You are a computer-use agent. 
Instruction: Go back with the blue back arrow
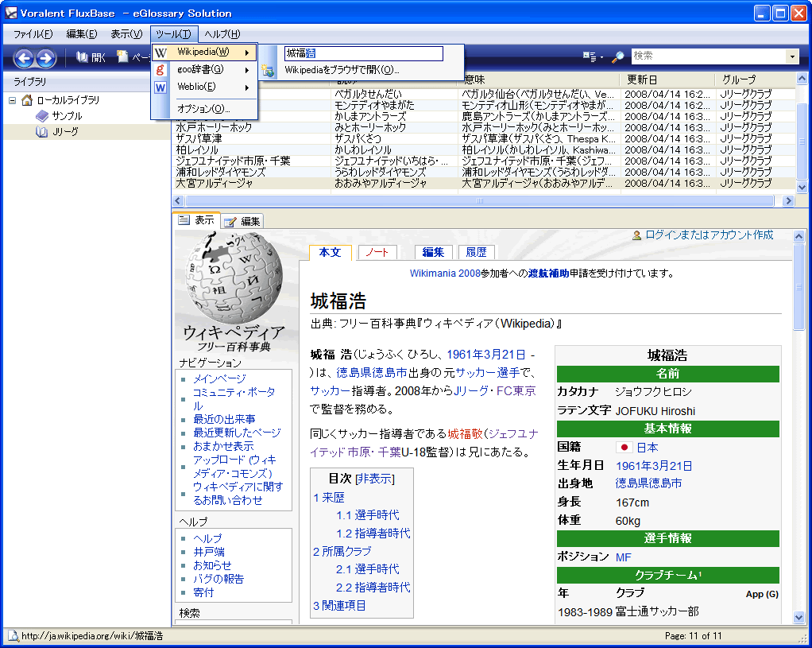point(24,57)
